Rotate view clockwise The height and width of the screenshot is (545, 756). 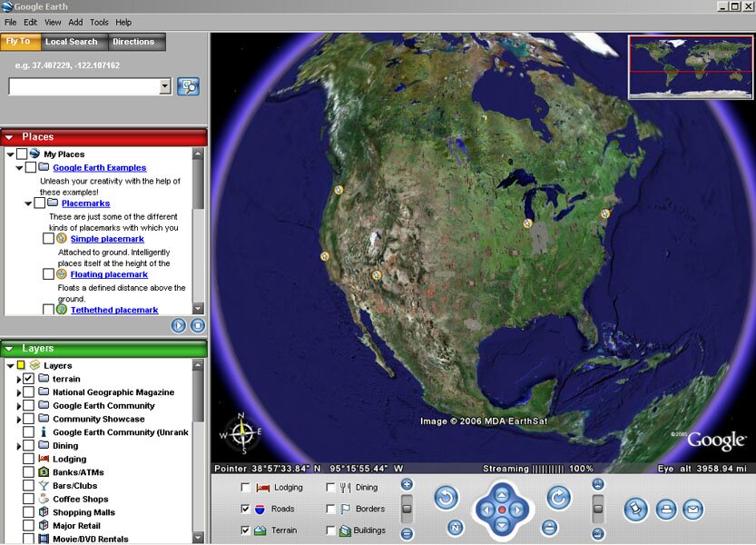point(559,497)
